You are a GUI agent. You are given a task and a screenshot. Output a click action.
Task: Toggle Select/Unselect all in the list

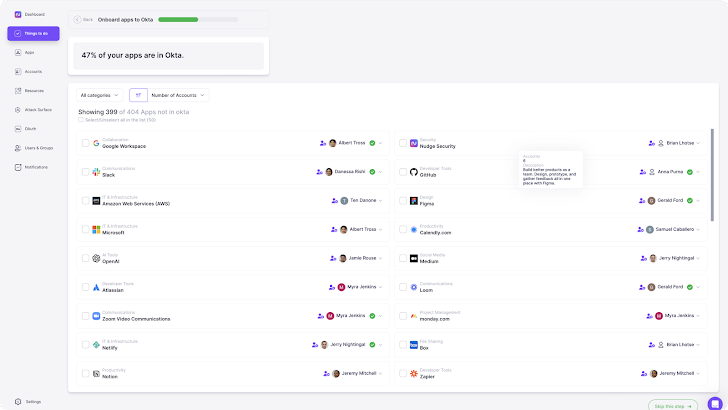point(81,120)
